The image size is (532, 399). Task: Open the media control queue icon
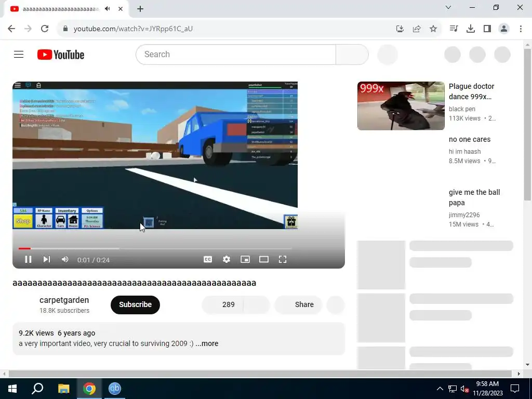pos(454,29)
